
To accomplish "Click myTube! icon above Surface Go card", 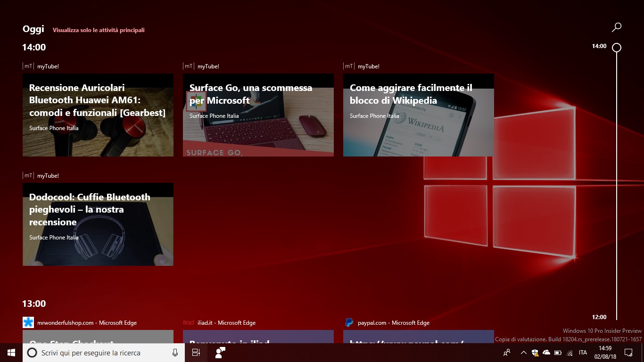I will click(x=189, y=66).
